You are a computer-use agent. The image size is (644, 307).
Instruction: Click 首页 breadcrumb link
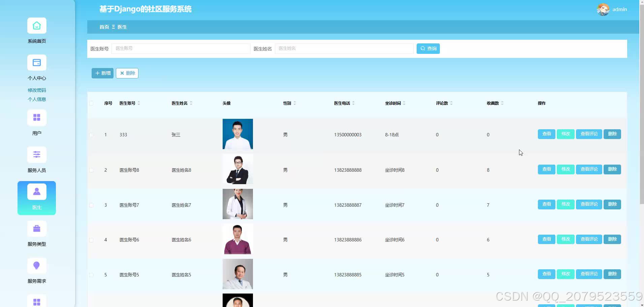click(x=104, y=27)
